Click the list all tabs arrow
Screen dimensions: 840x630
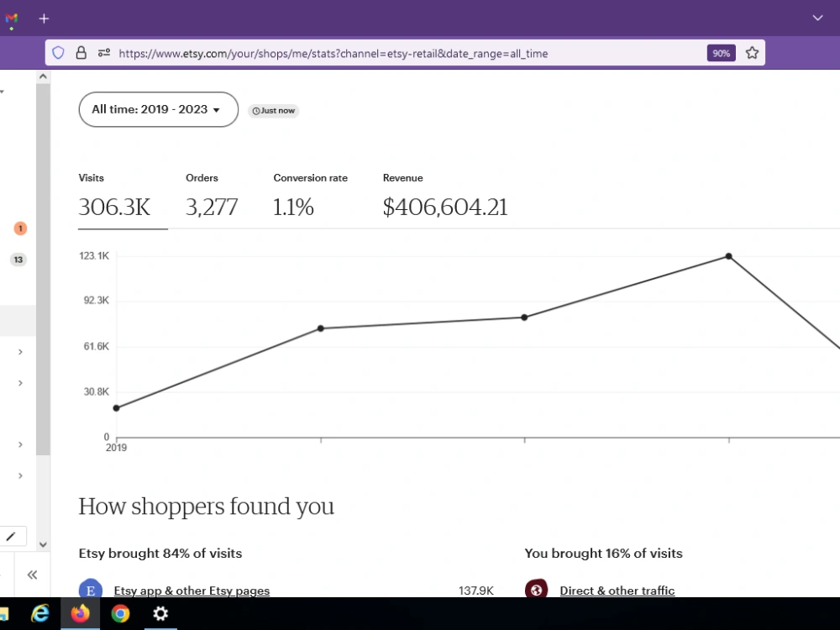pyautogui.click(x=817, y=18)
